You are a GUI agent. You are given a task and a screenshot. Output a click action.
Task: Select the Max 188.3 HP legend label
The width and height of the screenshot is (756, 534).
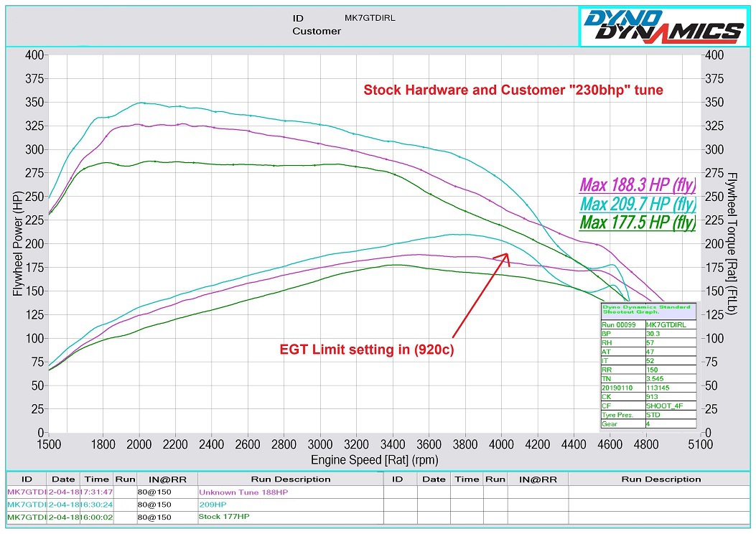pos(637,185)
